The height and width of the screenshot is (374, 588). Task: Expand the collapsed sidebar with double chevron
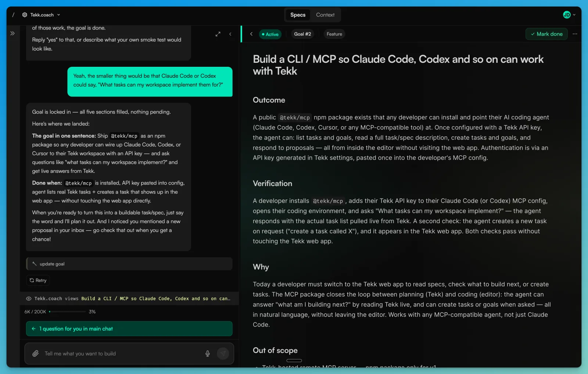12,33
